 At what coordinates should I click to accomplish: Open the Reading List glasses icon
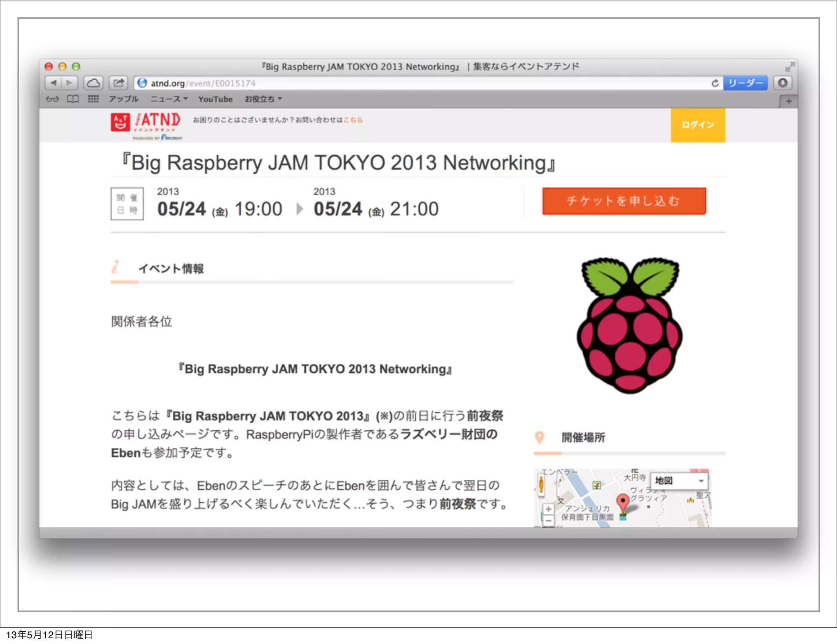pyautogui.click(x=52, y=99)
